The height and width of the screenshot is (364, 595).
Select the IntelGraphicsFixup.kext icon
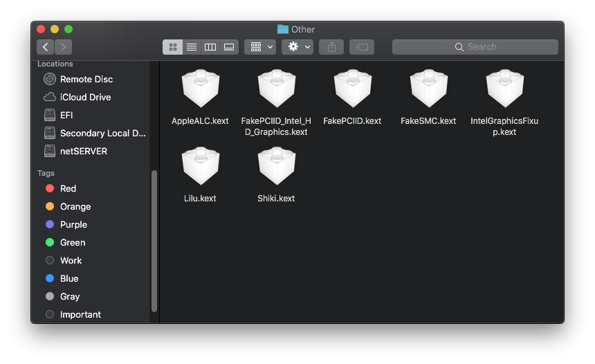504,89
